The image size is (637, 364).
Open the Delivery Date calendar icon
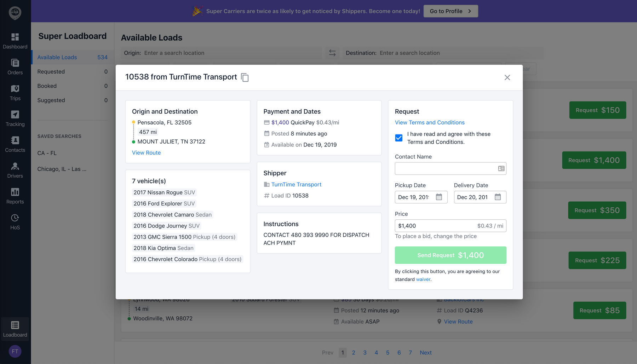(498, 197)
